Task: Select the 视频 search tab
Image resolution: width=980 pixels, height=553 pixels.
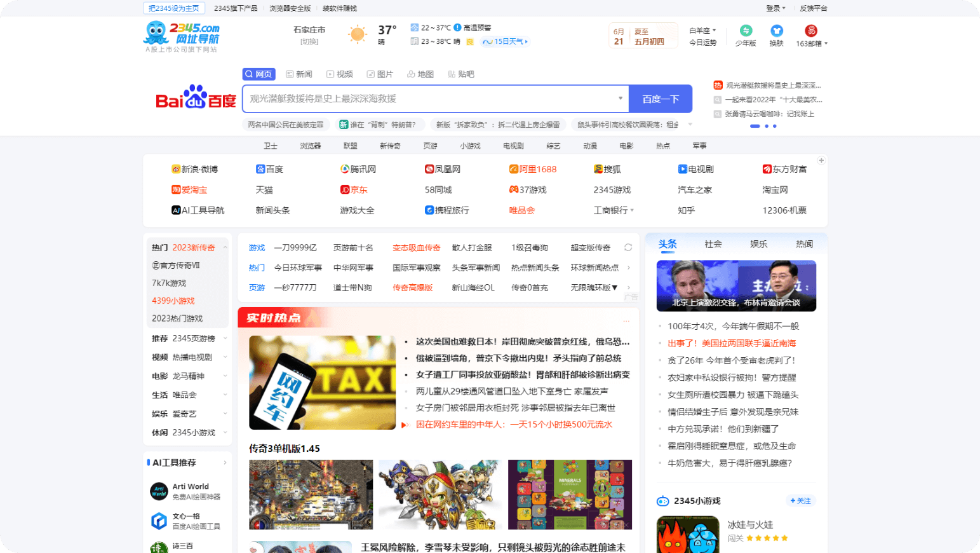Action: click(339, 74)
